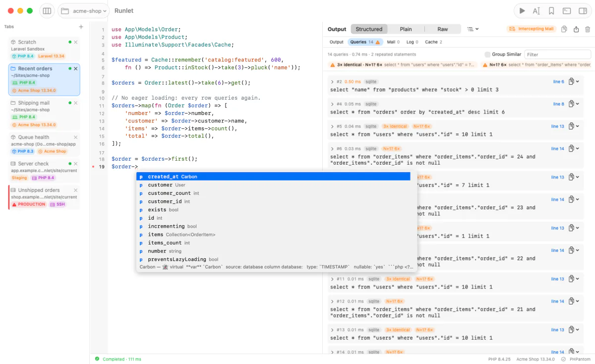The width and height of the screenshot is (595, 364).
Task: Switch output to Raw view
Action: [443, 29]
